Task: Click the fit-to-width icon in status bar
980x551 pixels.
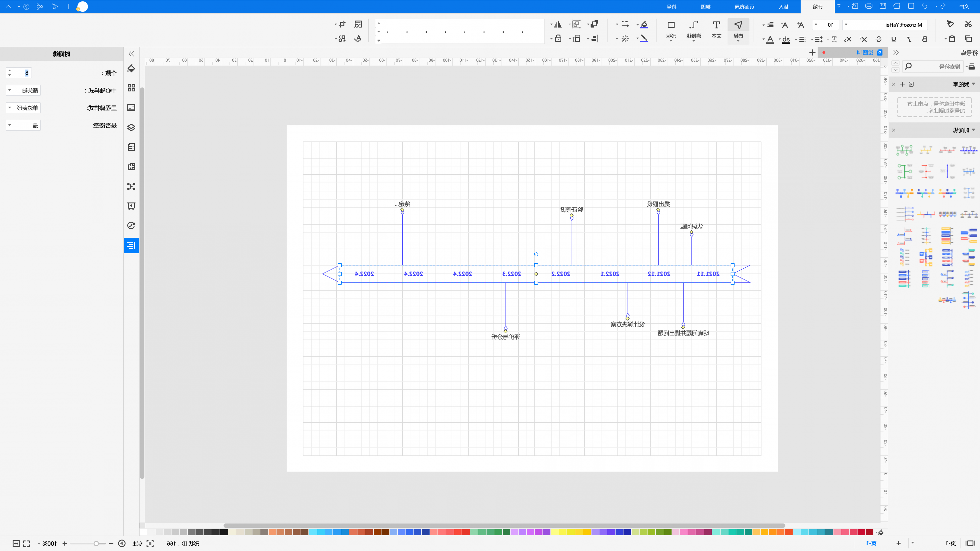Action: [16, 543]
